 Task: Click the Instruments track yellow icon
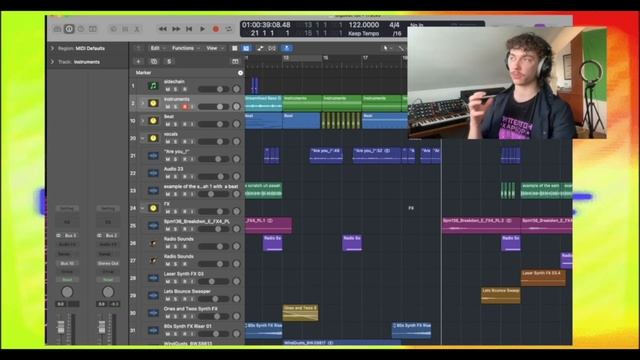(x=153, y=103)
